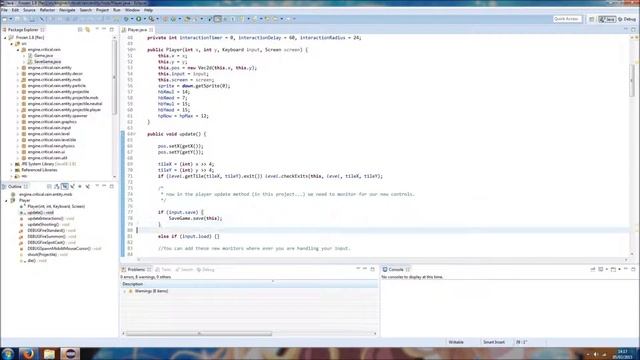Select the engine.critical.rain.entity.spawner package
The height and width of the screenshot is (360, 640).
[58, 116]
